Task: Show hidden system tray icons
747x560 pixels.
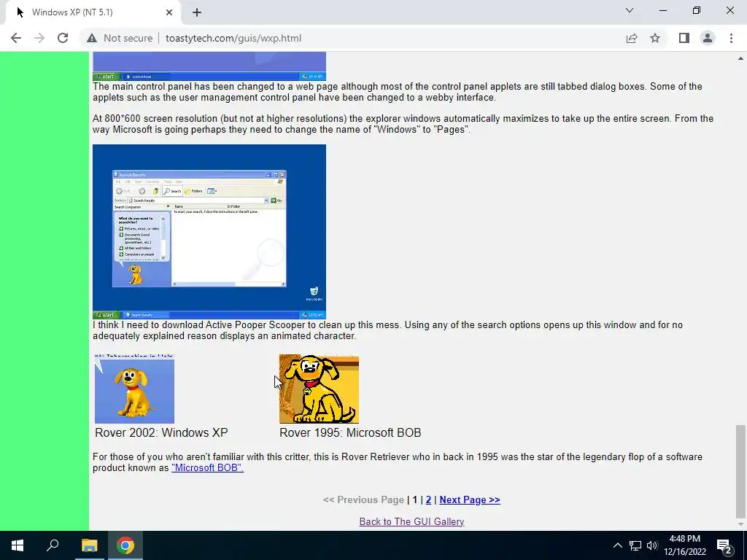Action: 617,545
